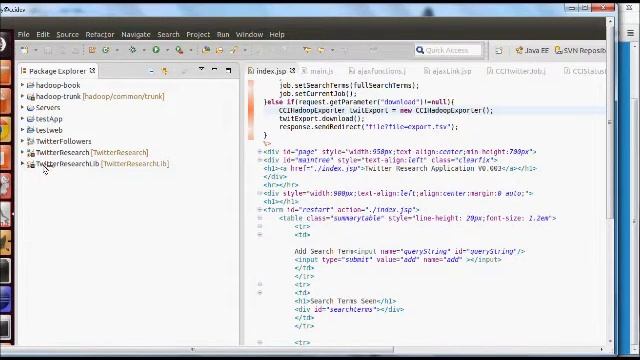Click the Quick Access search field
640x360 pixels.
pos(448,50)
